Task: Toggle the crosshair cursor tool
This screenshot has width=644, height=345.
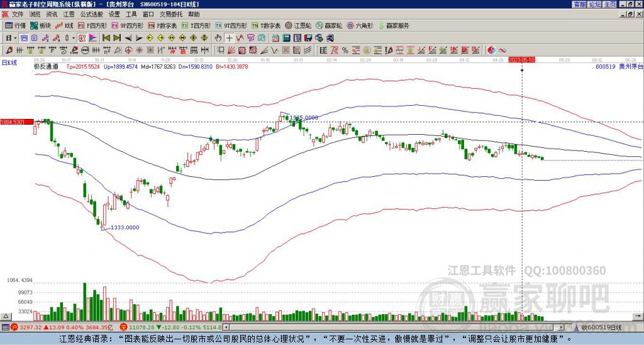Action: click(x=229, y=38)
